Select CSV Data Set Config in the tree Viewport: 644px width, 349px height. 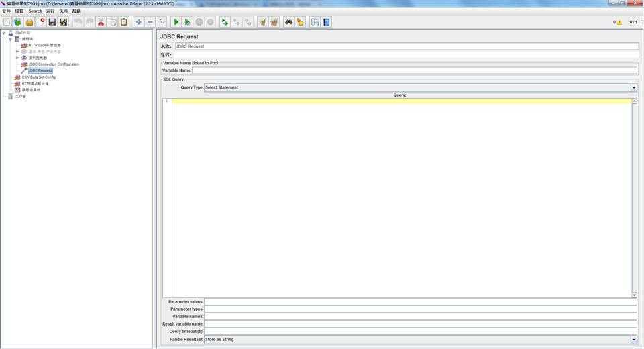click(x=39, y=77)
